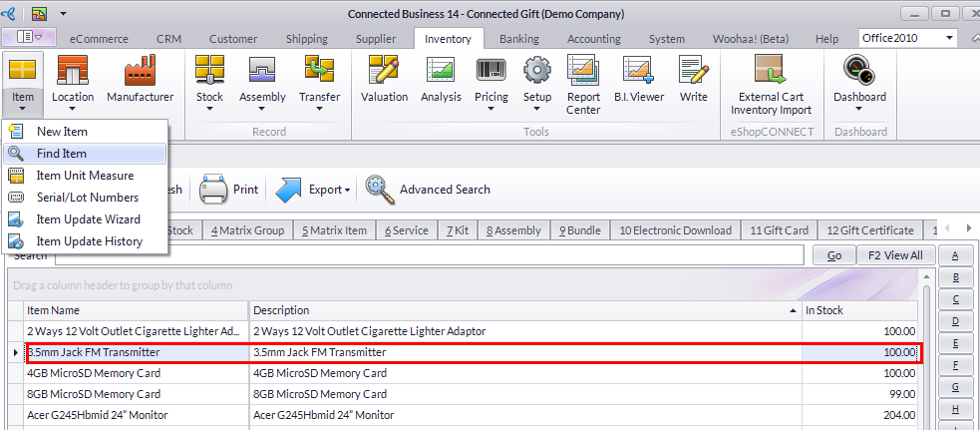The height and width of the screenshot is (430, 980).
Task: Filter by letter H button
Action: click(x=956, y=409)
